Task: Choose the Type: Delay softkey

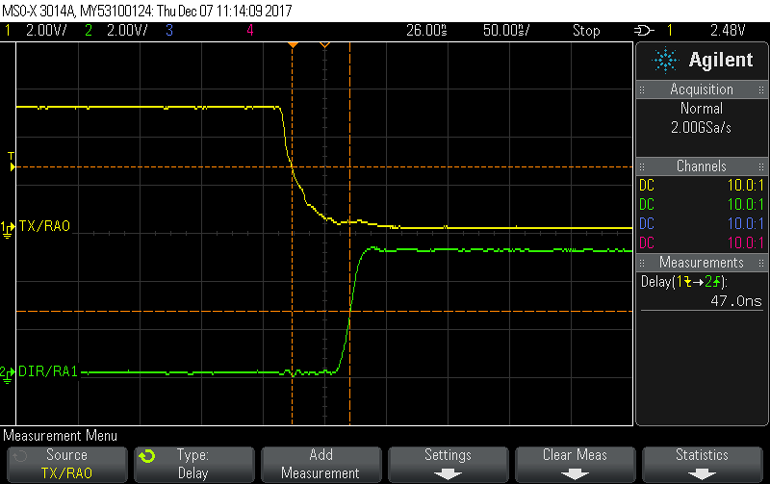Action: 192,463
